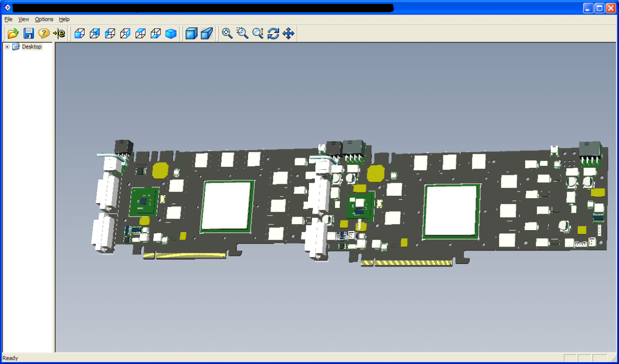Save using the blue floppy disk icon
Image resolution: width=619 pixels, height=364 pixels.
point(29,33)
